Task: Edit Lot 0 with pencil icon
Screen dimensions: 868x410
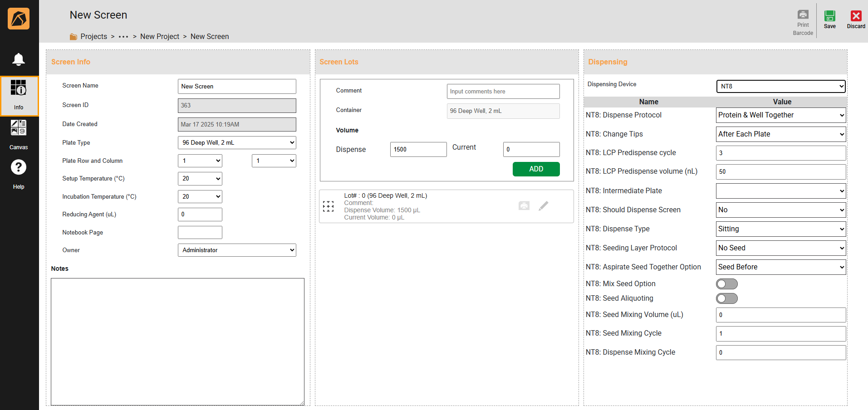Action: tap(544, 206)
